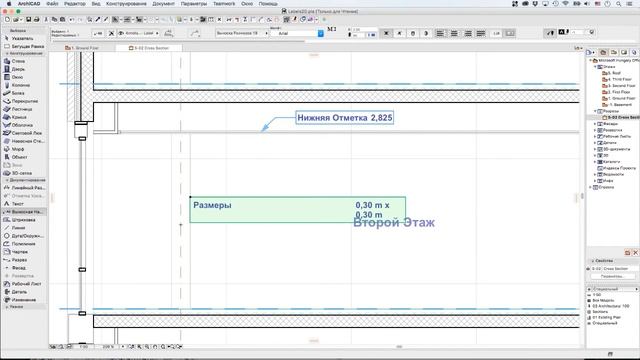The image size is (640, 360).
Task: Set justified text alignment
Action: pyautogui.click(x=481, y=33)
